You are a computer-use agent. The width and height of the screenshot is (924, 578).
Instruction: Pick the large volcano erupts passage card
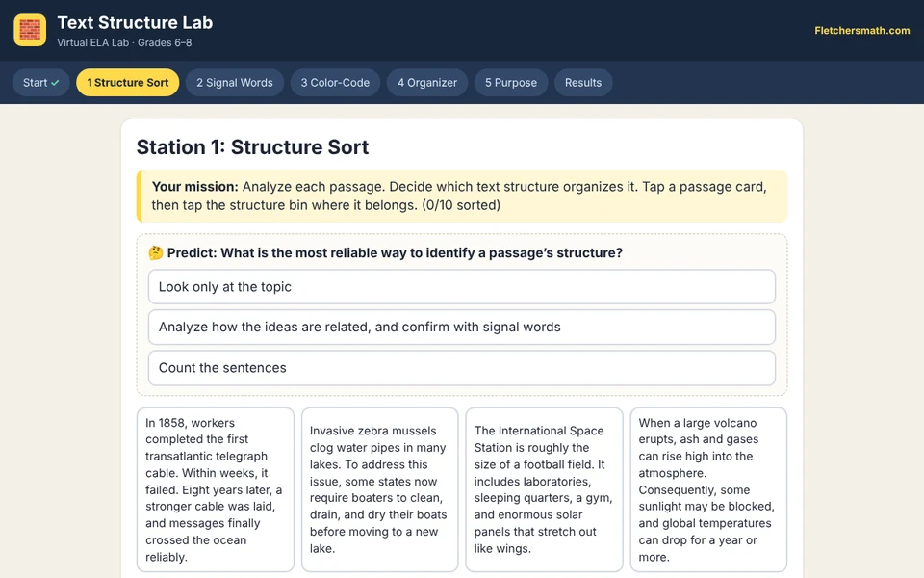pos(709,489)
